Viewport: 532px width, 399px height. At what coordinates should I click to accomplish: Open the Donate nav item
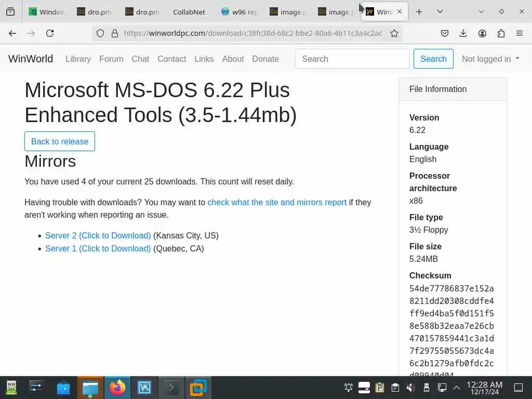click(x=265, y=59)
